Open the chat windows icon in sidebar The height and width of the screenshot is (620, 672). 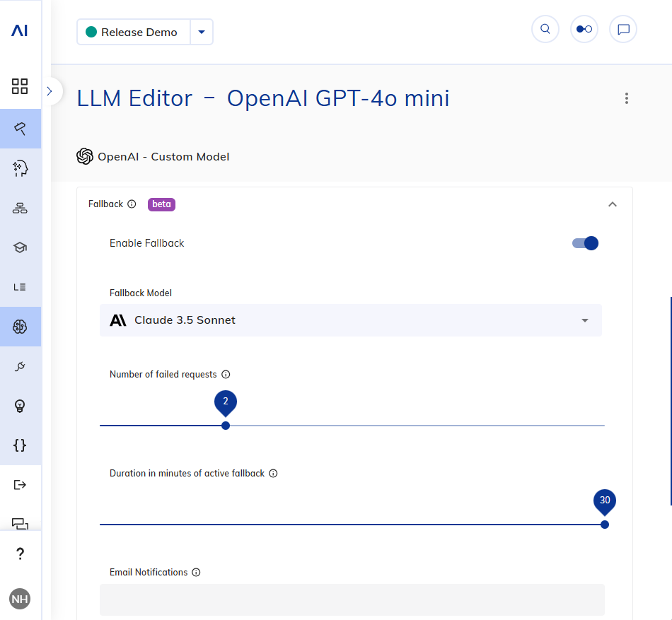point(20,523)
